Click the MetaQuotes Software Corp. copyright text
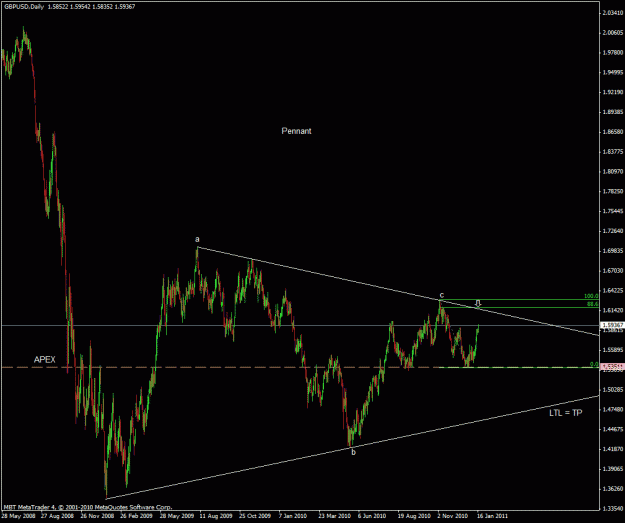 (x=88, y=507)
